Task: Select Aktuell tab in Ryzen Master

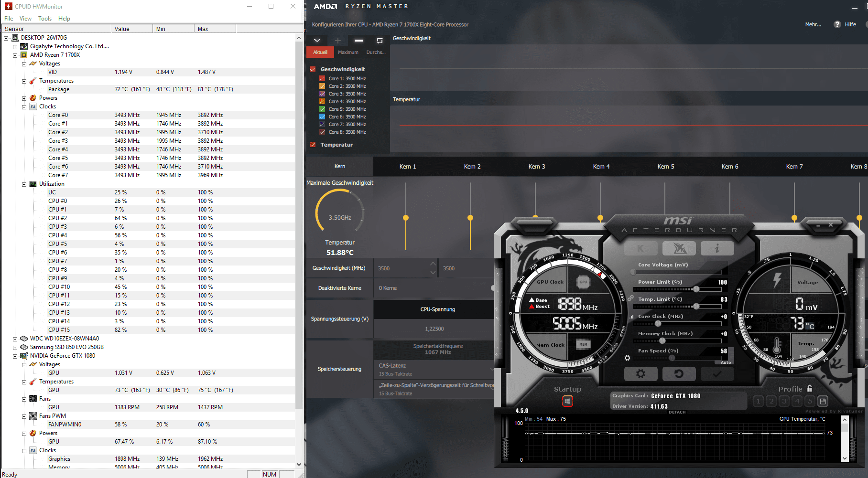Action: point(320,53)
